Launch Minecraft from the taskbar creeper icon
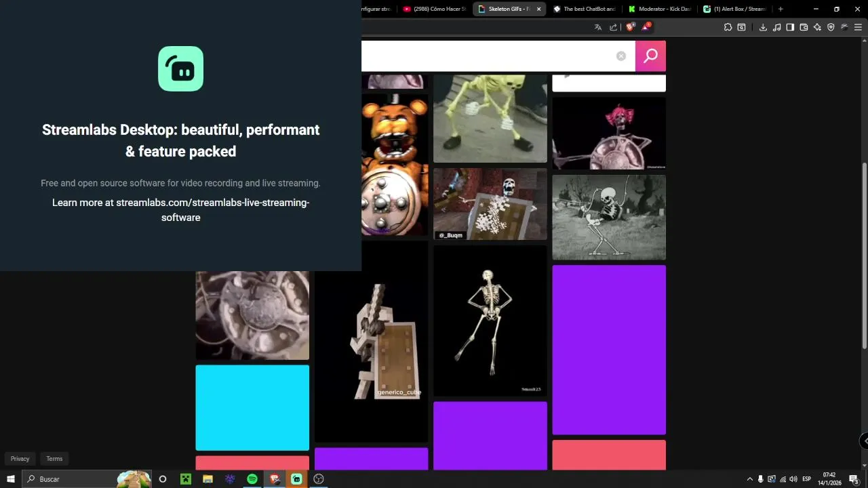The image size is (868, 488). coord(185,479)
